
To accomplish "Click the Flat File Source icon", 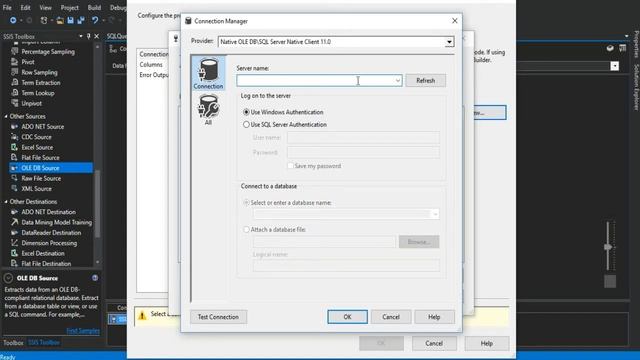I will [x=15, y=158].
